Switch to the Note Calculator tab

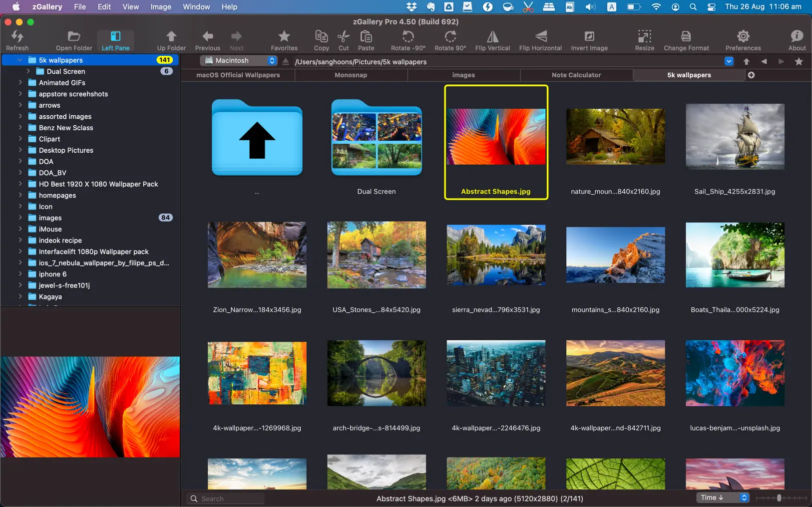[576, 75]
